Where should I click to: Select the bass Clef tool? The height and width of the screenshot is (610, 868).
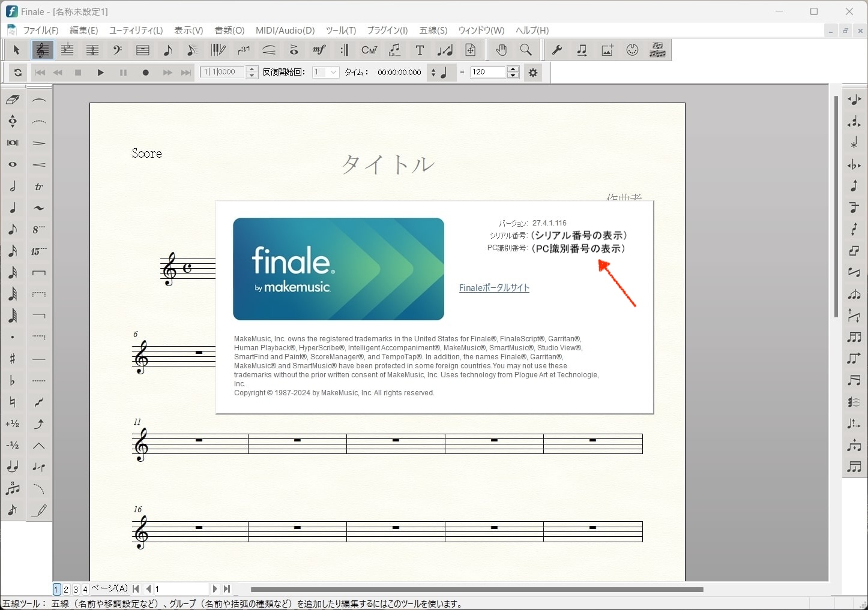click(x=118, y=50)
